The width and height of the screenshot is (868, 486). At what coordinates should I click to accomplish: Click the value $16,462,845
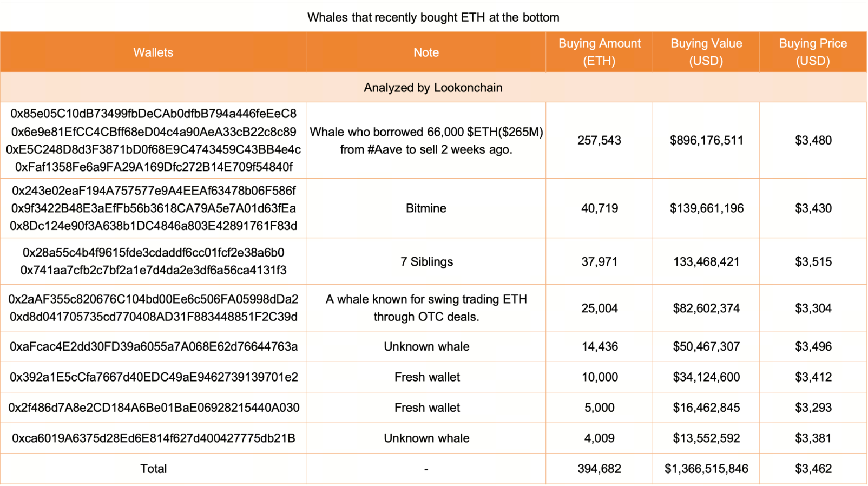tap(706, 408)
